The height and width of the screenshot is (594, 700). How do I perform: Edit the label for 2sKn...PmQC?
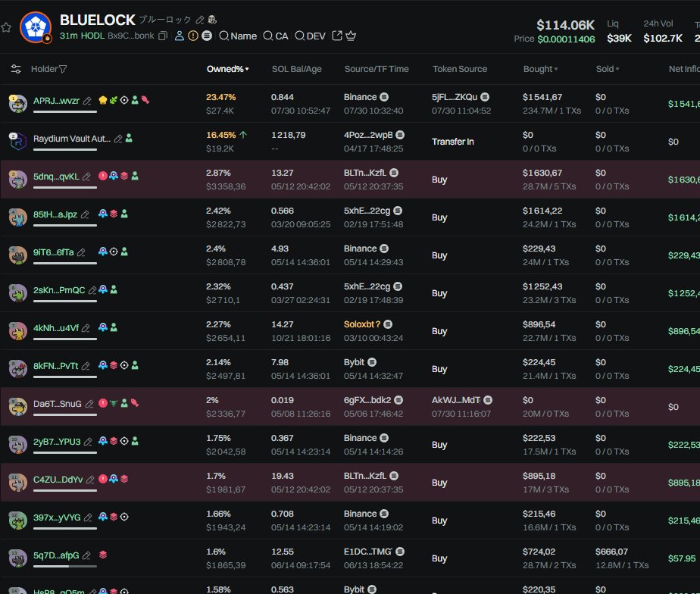92,290
